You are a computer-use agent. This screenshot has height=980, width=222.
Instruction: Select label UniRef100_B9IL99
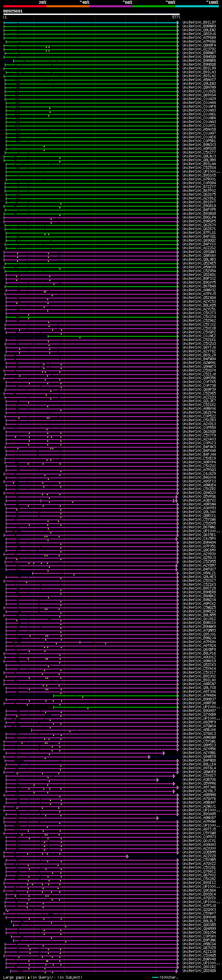tap(199, 68)
